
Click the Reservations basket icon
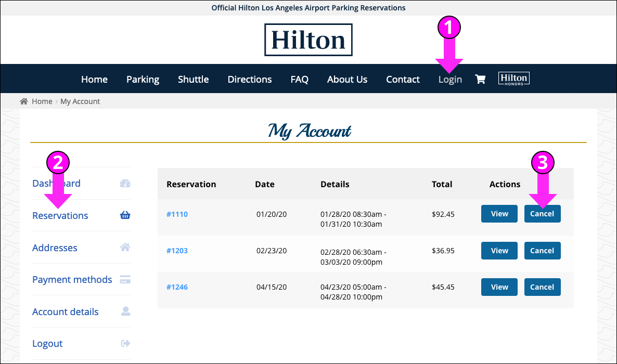tap(125, 215)
